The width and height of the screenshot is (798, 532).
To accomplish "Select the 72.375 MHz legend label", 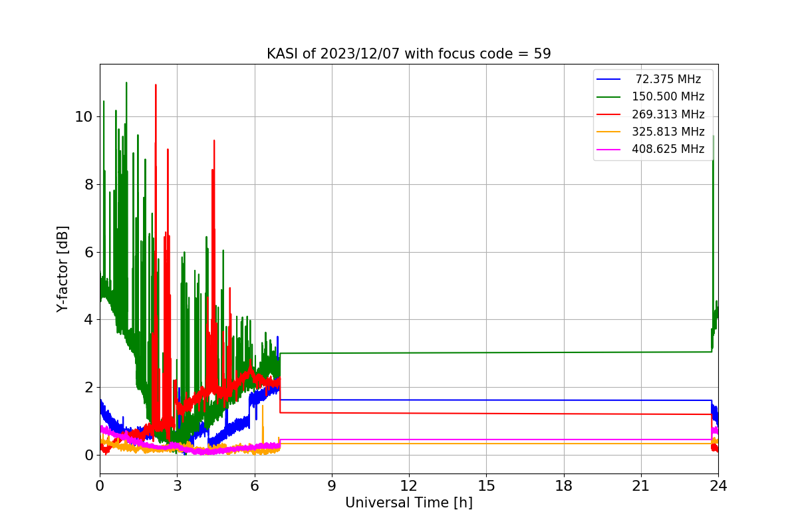I will click(668, 79).
